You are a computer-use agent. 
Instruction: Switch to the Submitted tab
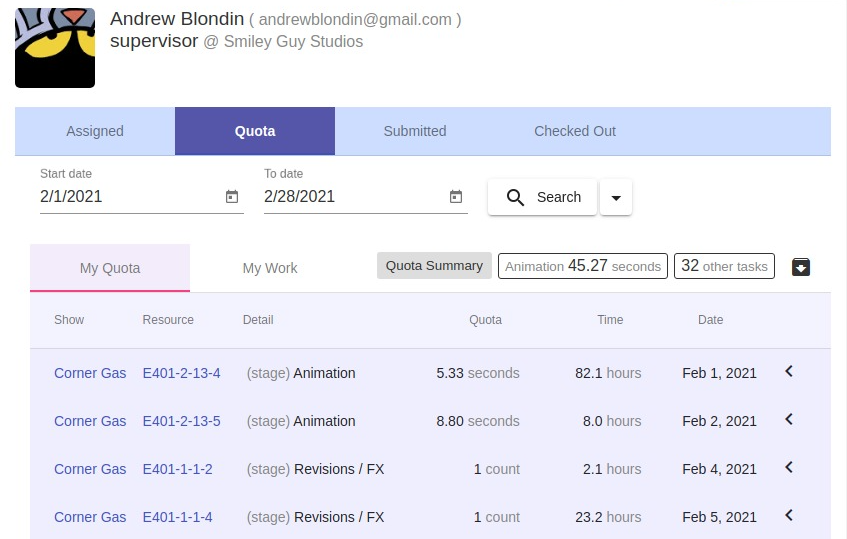(415, 131)
